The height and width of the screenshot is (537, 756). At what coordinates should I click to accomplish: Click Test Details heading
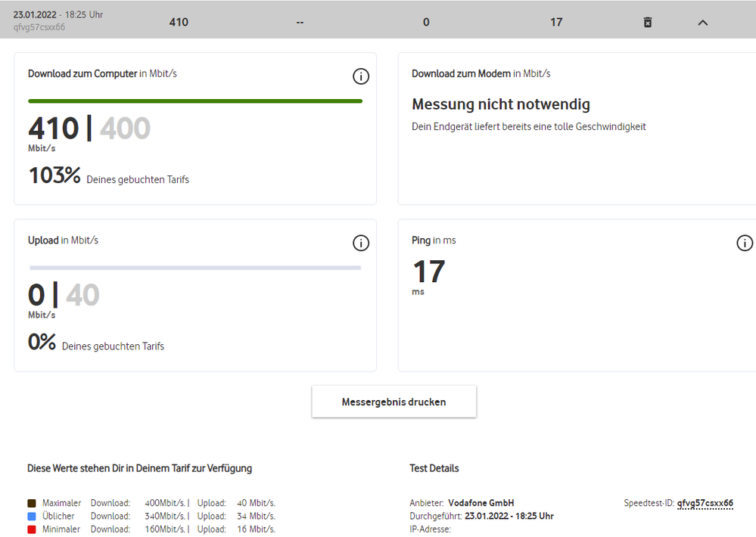[434, 468]
